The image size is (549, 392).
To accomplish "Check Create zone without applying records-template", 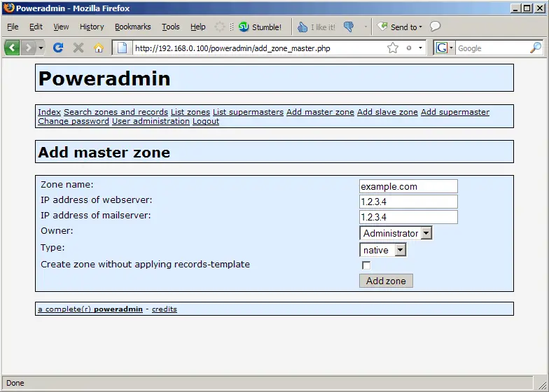I will point(366,265).
